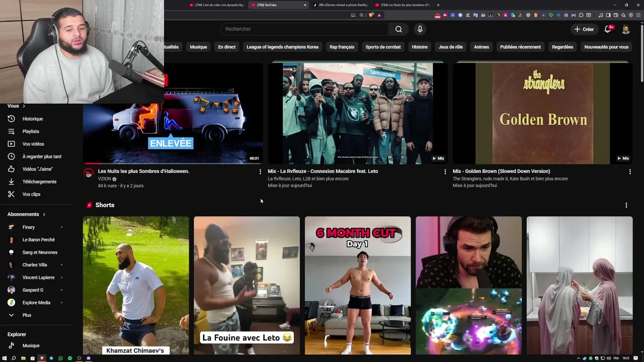Select the Regardées filter chip

click(562, 47)
